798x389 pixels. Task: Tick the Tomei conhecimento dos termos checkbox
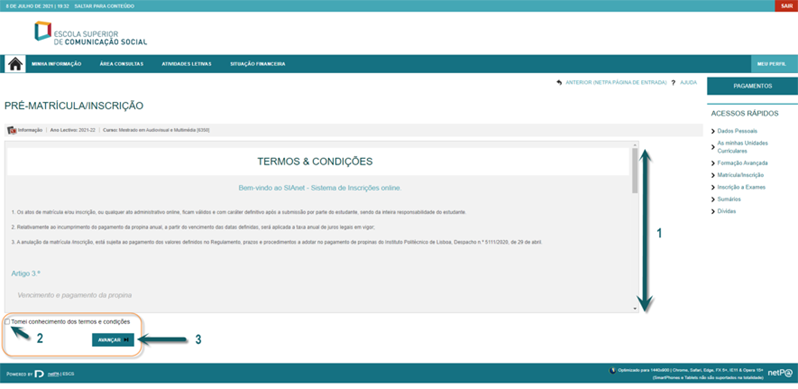(x=7, y=322)
